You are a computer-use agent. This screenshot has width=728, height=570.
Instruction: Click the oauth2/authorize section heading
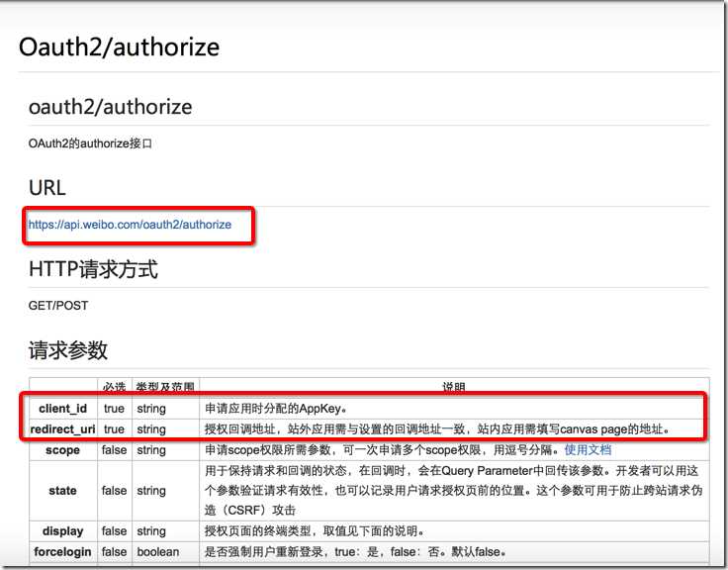coord(110,107)
